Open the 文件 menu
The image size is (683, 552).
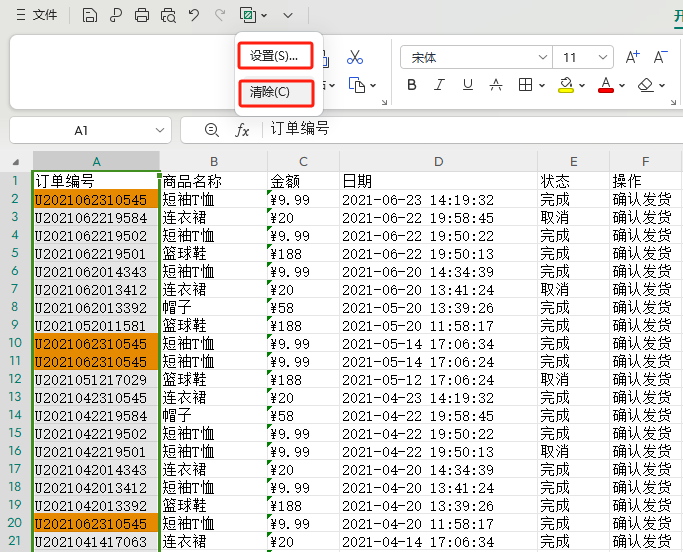pos(36,15)
